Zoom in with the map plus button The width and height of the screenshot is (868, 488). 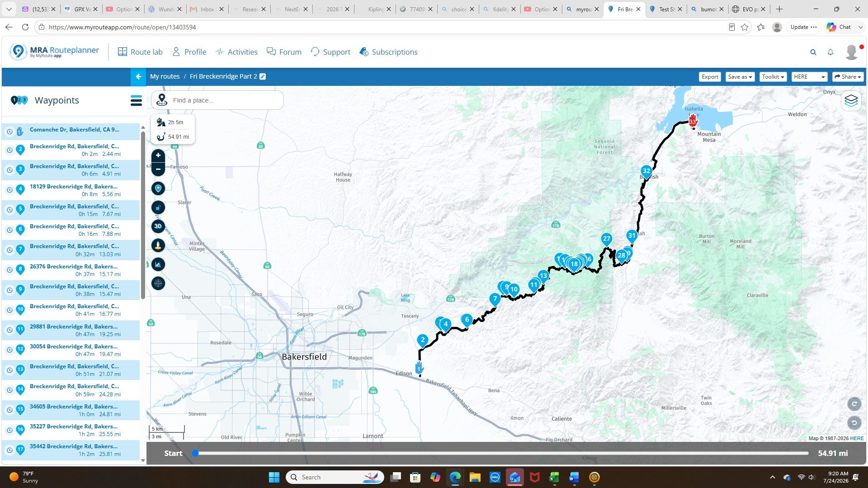point(158,155)
